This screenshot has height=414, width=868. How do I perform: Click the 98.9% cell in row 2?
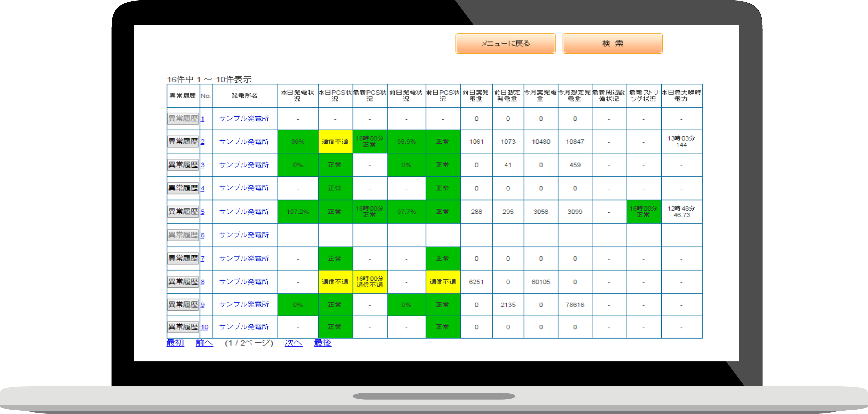[406, 142]
